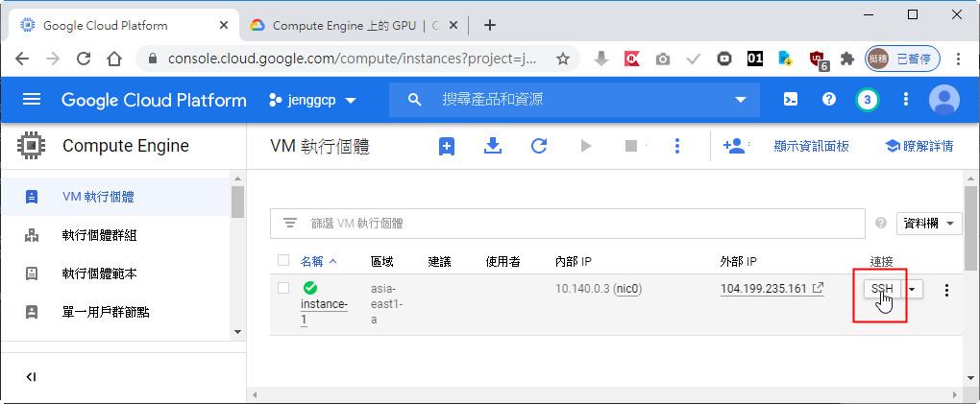This screenshot has height=404, width=980.
Task: Open jenggcp project selector dropdown
Action: pos(312,100)
